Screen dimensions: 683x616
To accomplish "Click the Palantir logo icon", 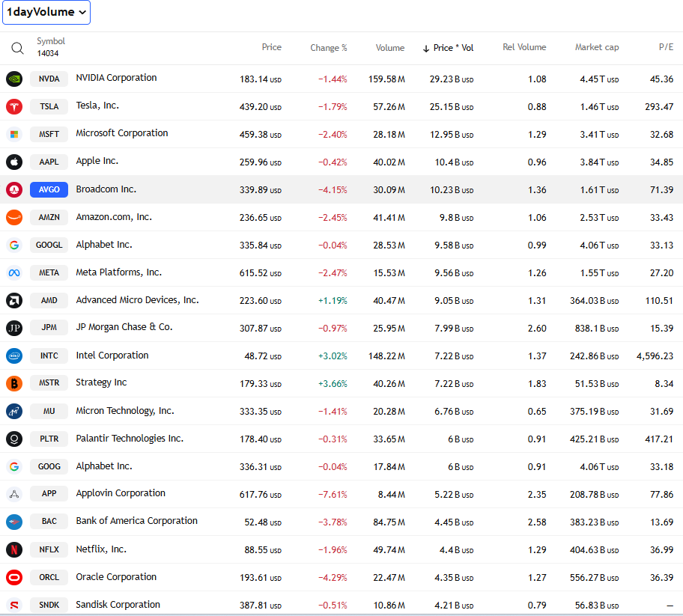I will pos(14,439).
